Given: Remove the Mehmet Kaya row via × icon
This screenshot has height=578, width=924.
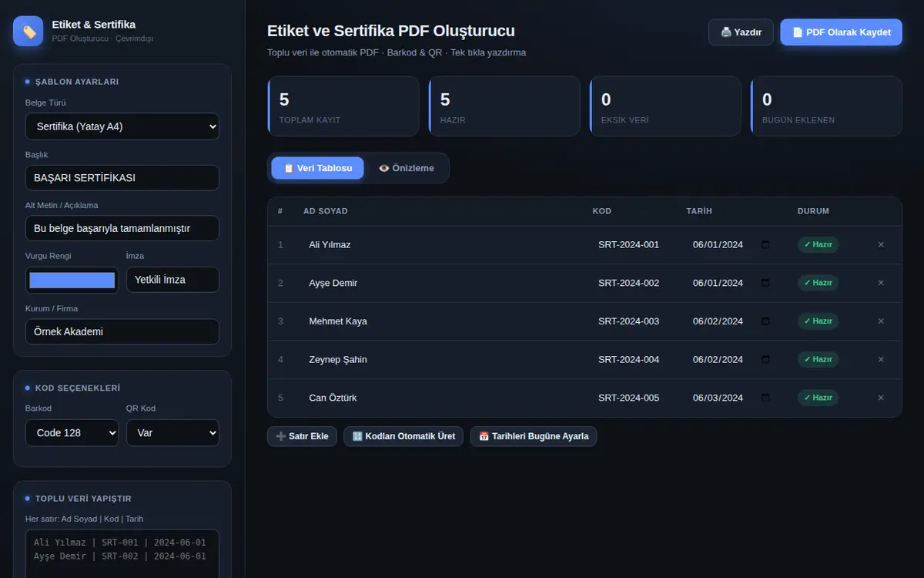Looking at the screenshot, I should tap(881, 321).
